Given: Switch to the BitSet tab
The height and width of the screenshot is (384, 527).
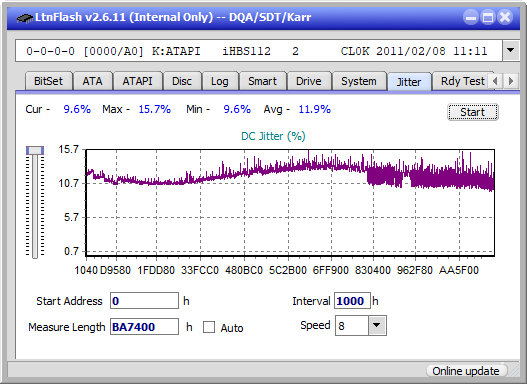Looking at the screenshot, I should coord(48,81).
